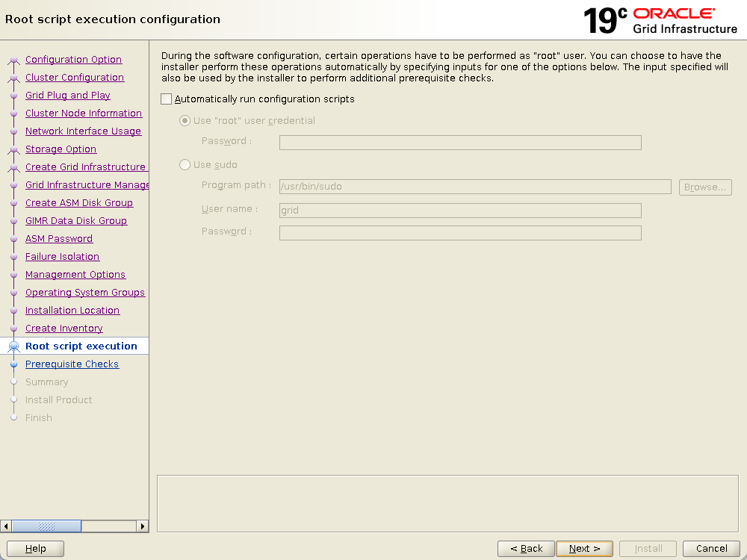Click the step bullet icon beside Storage Option
Image resolution: width=747 pixels, height=560 pixels.
click(x=13, y=150)
